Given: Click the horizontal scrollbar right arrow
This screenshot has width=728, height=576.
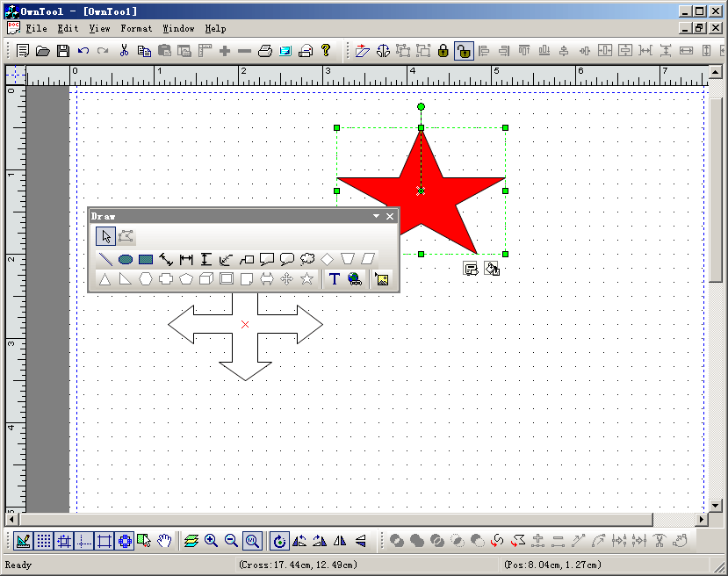Looking at the screenshot, I should (x=702, y=519).
